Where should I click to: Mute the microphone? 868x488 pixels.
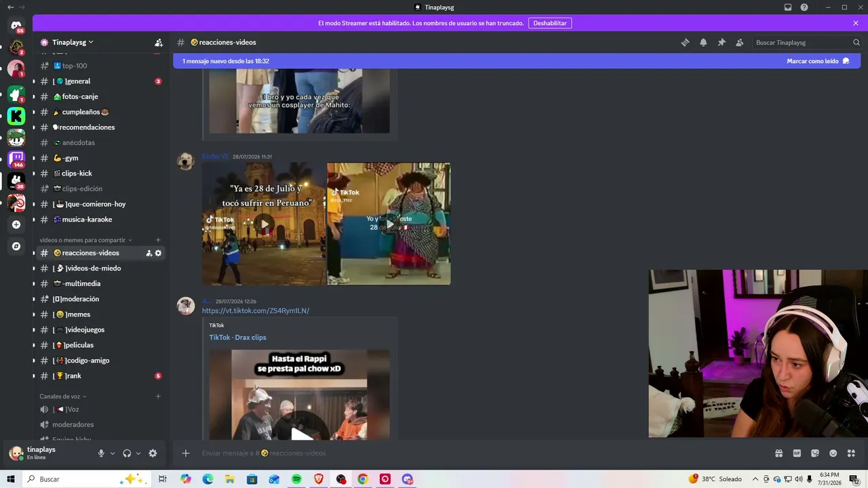[101, 453]
